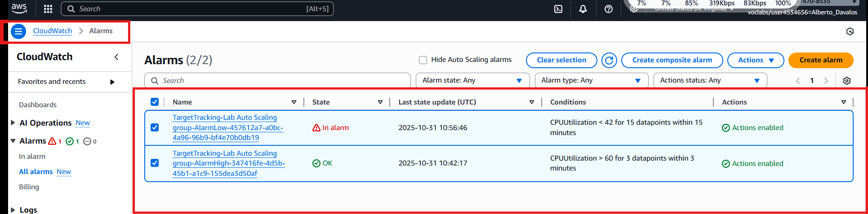
Task: Collapse the CloudWatch sidebar panel
Action: pos(116,57)
